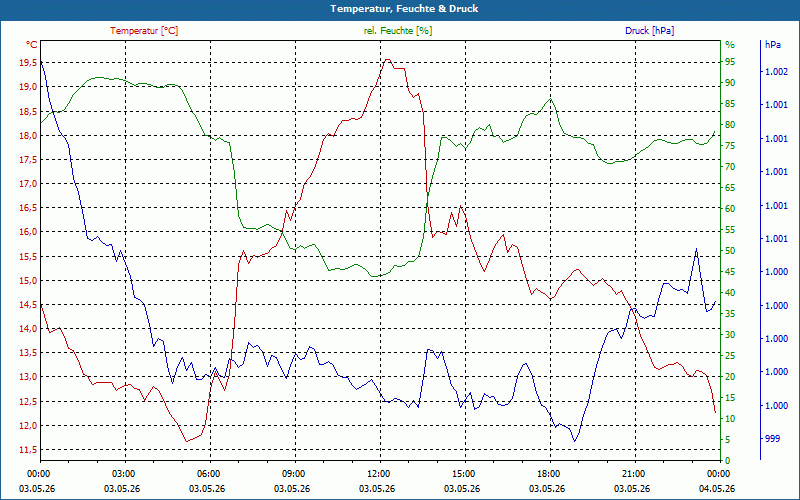The image size is (800, 500).
Task: Click temperature axis value 13,0
Action: 28,377
